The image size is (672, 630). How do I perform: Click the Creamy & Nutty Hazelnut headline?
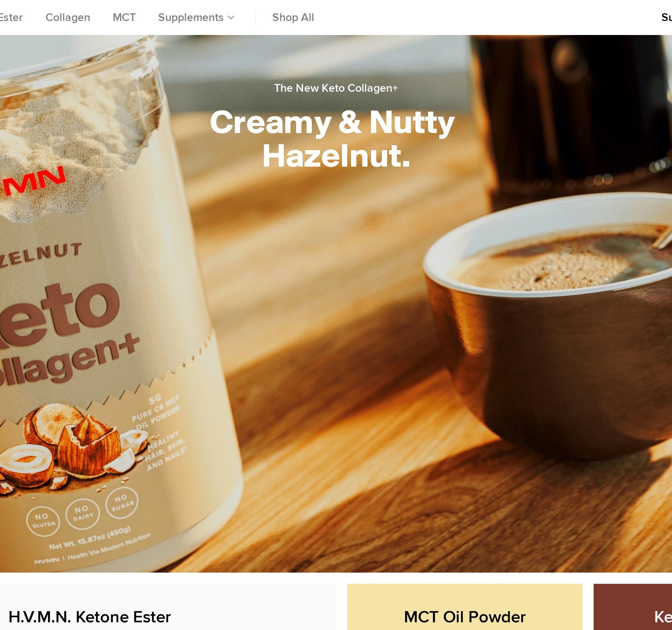(x=332, y=139)
